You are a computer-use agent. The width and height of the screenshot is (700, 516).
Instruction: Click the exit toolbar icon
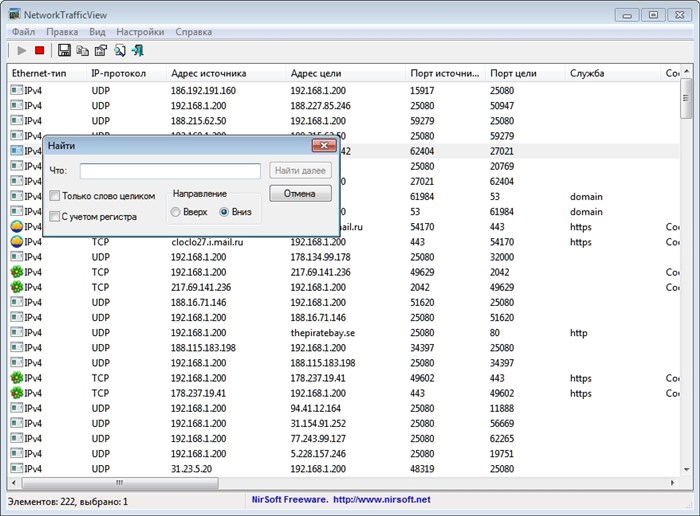point(138,50)
